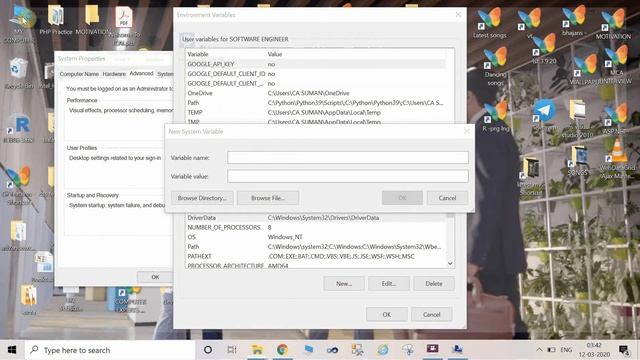Image resolution: width=640 pixels, height=360 pixels.
Task: Open Telegram desktop shortcut
Action: (x=544, y=114)
